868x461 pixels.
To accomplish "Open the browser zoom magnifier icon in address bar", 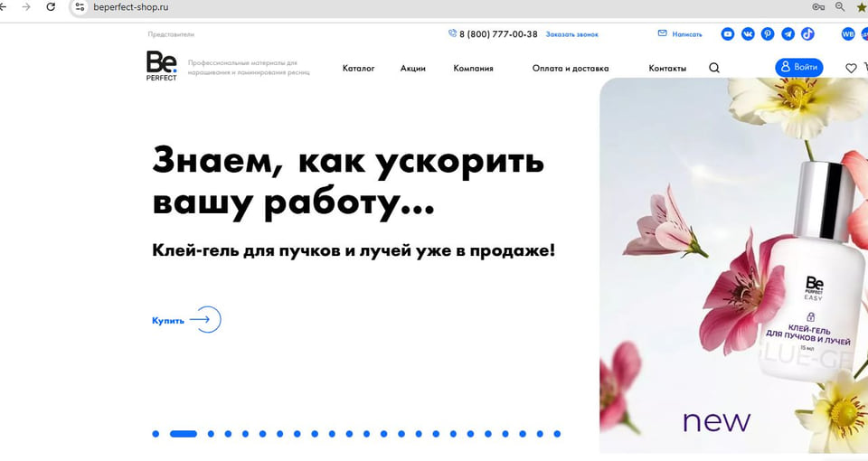I will pos(840,6).
